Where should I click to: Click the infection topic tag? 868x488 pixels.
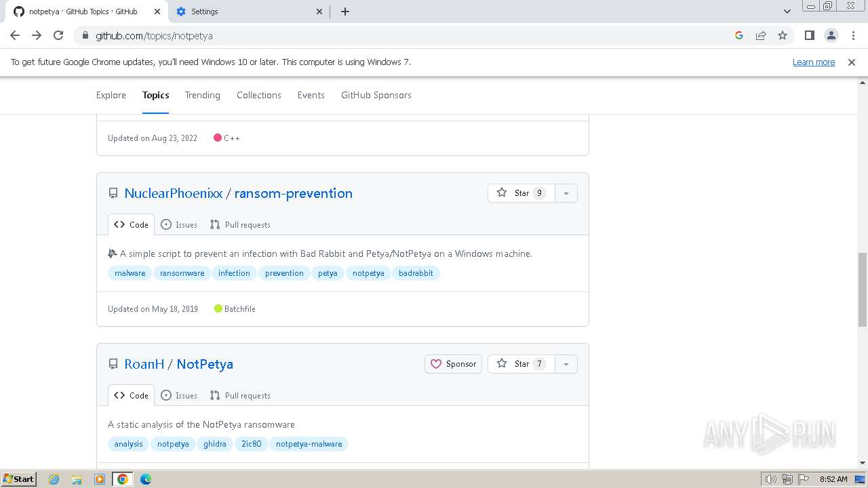[x=234, y=273]
